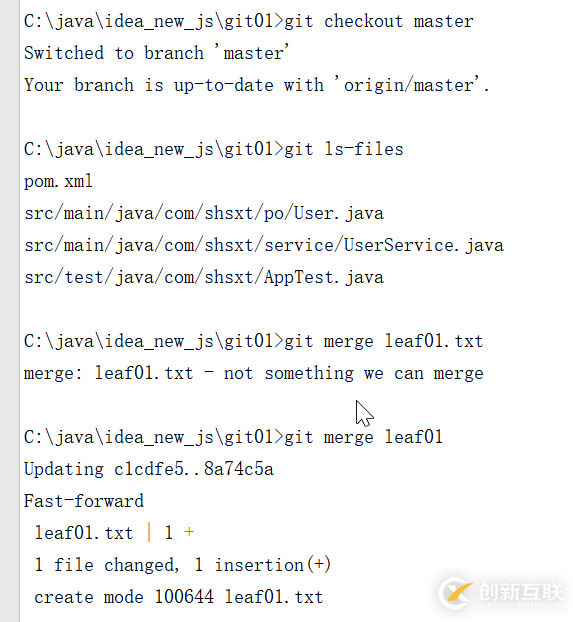Click the src/main/java/com/shsxt/po/User.java path
The height and width of the screenshot is (622, 573).
(204, 213)
